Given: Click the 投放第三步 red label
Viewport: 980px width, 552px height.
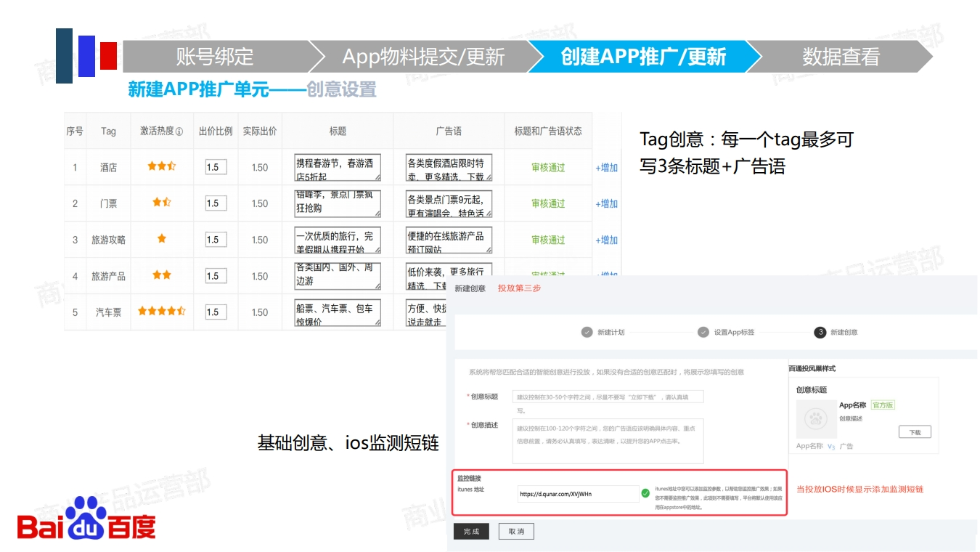Looking at the screenshot, I should click(519, 288).
